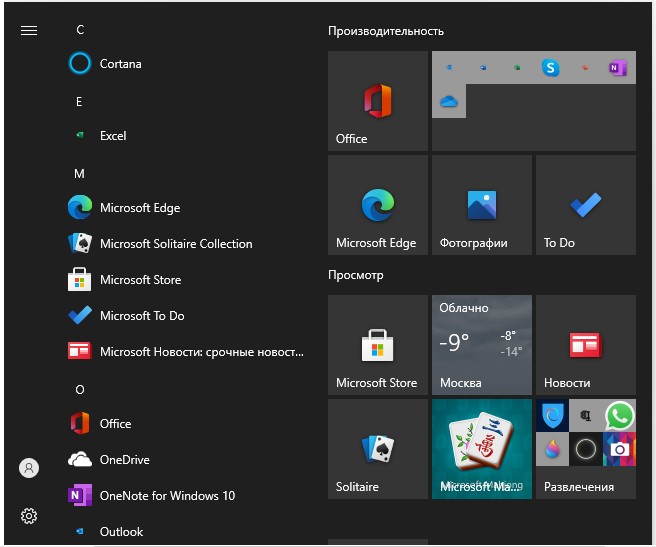Expand the Развлечения folder by its label
Viewport: 656px width, 547px height.
pyautogui.click(x=579, y=487)
